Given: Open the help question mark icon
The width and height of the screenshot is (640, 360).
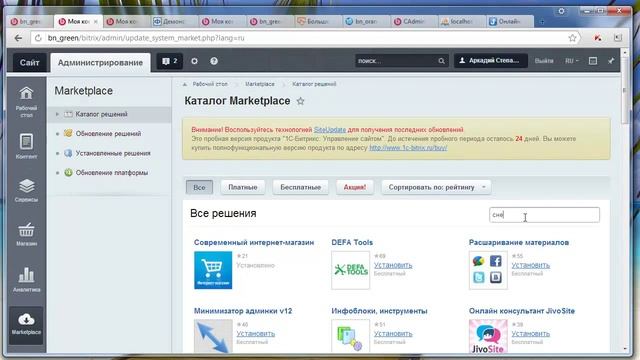Looking at the screenshot, I should (x=214, y=61).
